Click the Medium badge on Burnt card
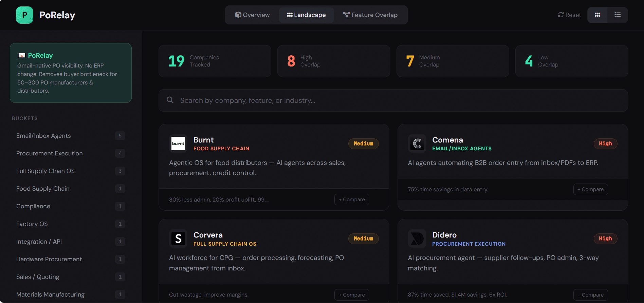Viewport: 644px width, 303px height. (363, 144)
